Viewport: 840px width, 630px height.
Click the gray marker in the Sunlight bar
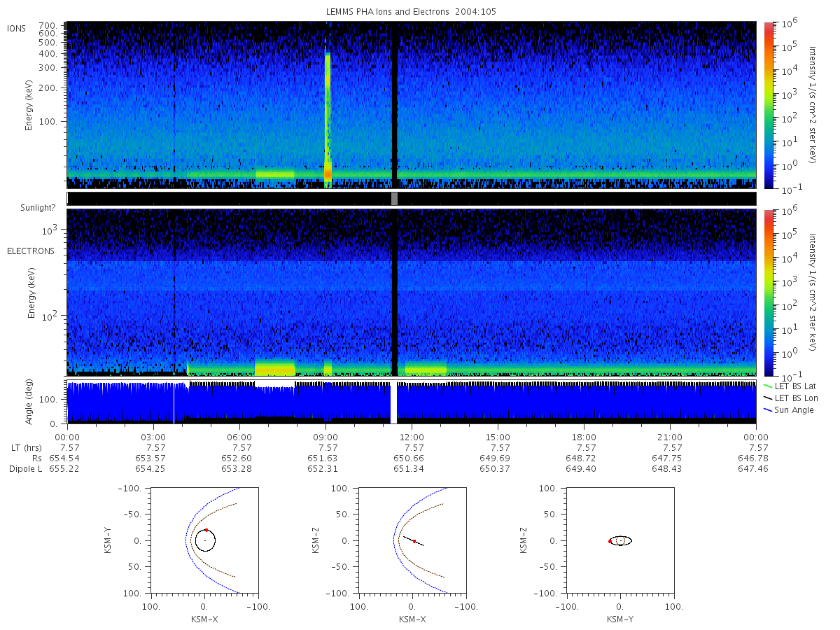tap(395, 199)
